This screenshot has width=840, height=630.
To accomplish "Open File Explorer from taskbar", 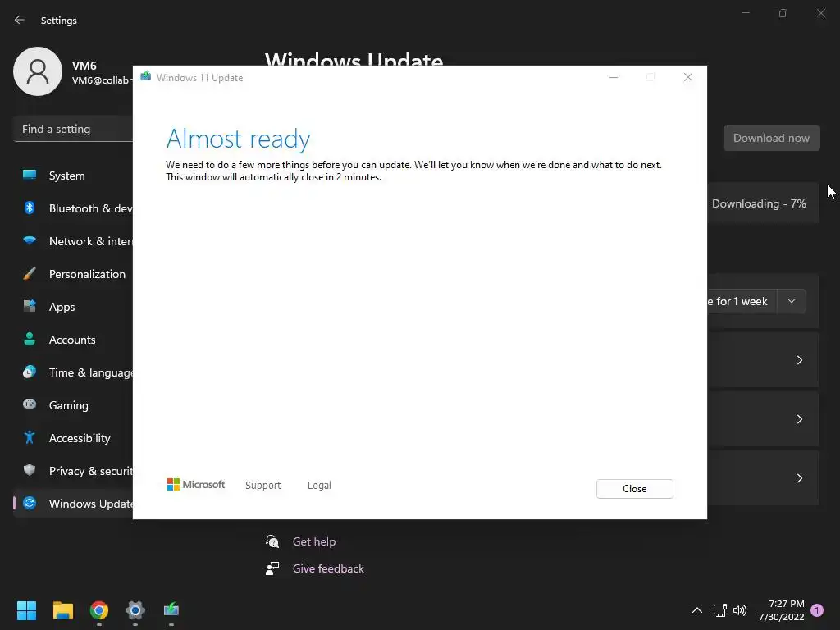I will (x=62, y=610).
